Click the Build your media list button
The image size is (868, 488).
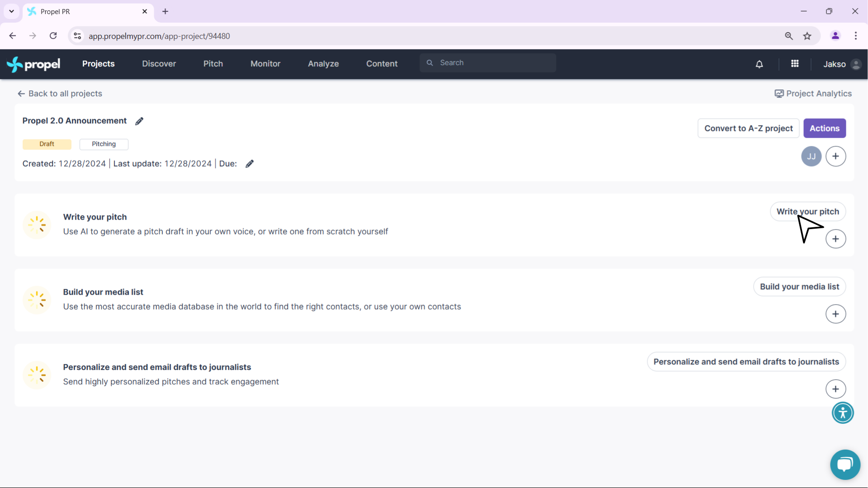pos(800,286)
